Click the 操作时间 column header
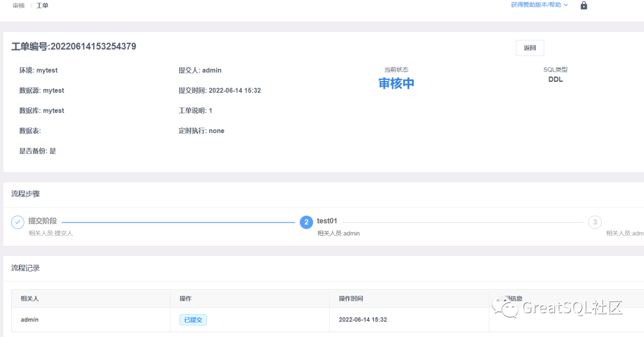644x337 pixels. [351, 298]
